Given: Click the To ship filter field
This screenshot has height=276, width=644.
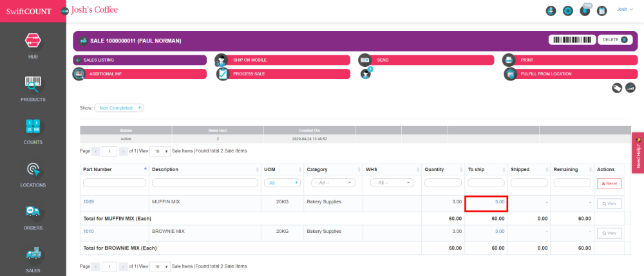Looking at the screenshot, I should pos(486,183).
